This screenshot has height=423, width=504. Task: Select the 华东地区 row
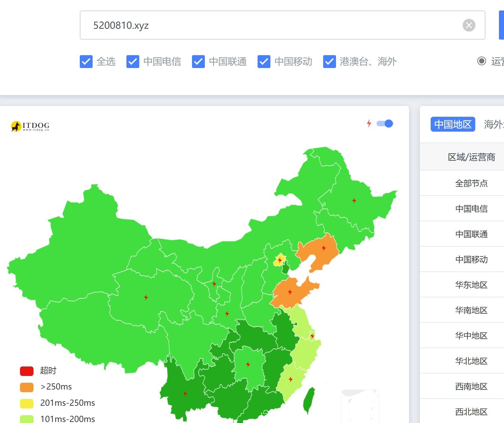[x=471, y=285]
